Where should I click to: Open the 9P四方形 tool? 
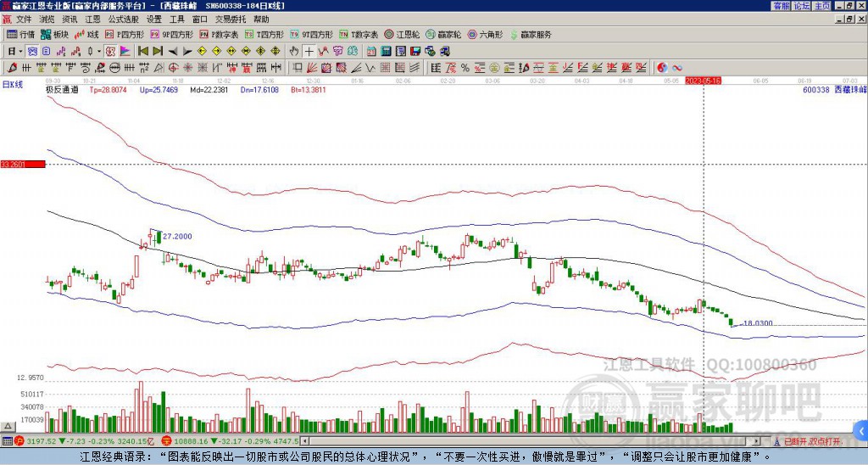(171, 34)
